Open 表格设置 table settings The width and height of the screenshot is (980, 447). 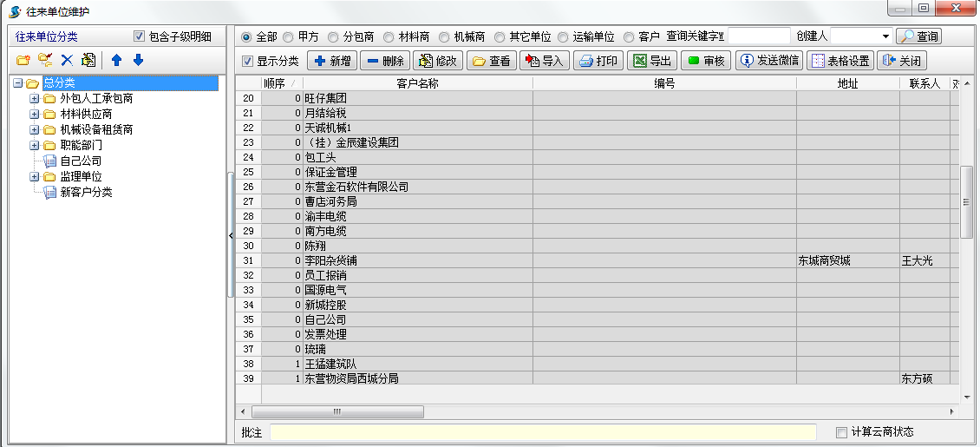coord(840,61)
